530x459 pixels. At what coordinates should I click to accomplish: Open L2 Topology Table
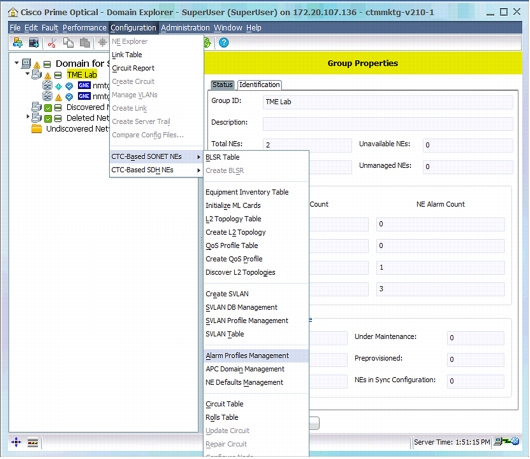(x=257, y=219)
